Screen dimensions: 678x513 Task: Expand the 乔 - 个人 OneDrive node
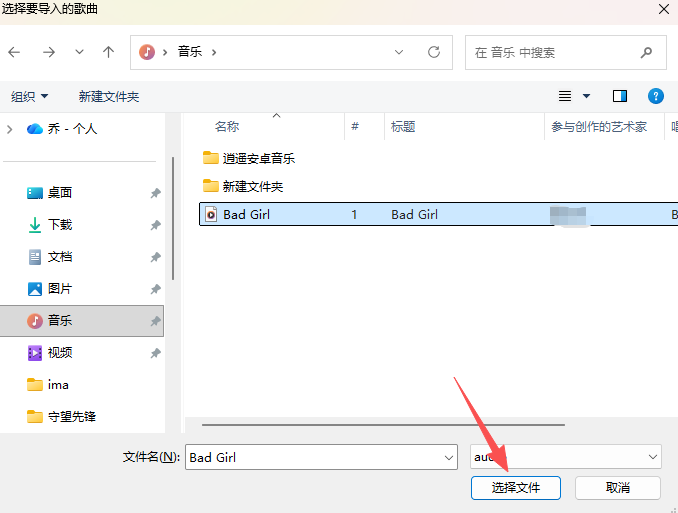10,129
